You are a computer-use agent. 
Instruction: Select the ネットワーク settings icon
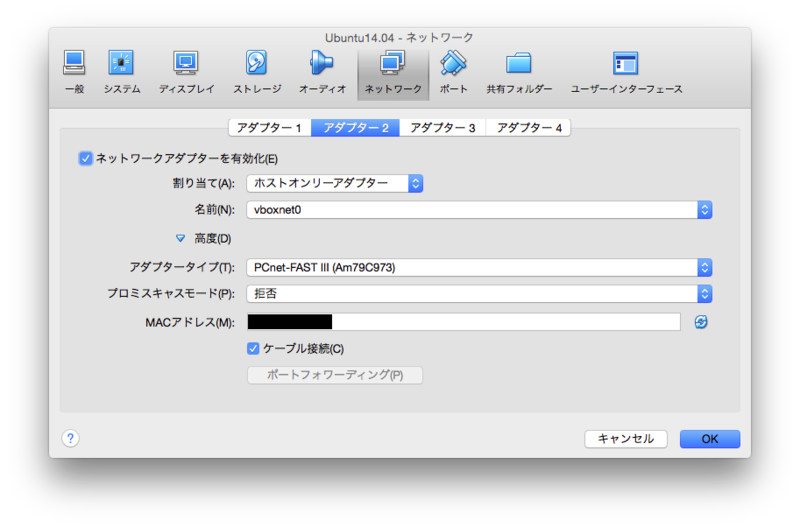click(393, 74)
